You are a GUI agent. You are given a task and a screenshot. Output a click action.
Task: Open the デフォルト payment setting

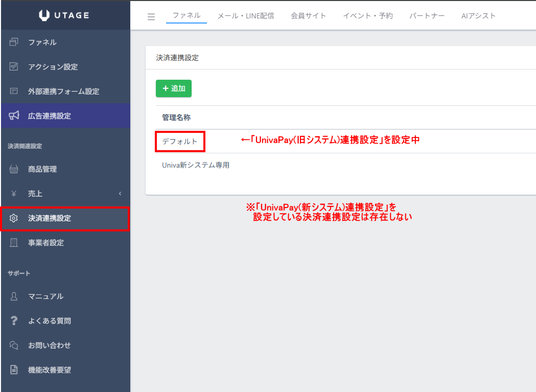180,141
